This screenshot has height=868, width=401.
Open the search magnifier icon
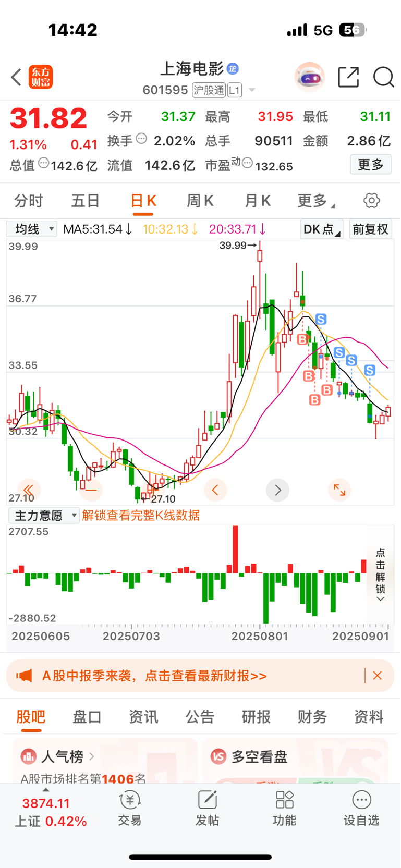[383, 77]
